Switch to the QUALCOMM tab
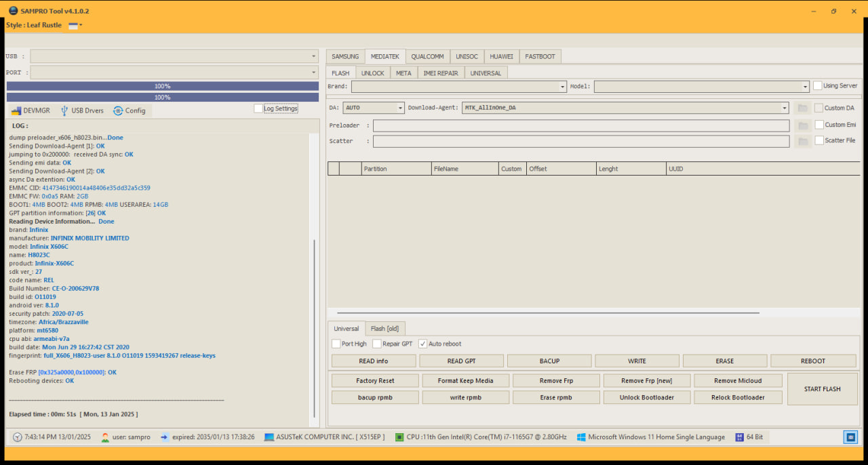The width and height of the screenshot is (868, 465). pos(427,56)
